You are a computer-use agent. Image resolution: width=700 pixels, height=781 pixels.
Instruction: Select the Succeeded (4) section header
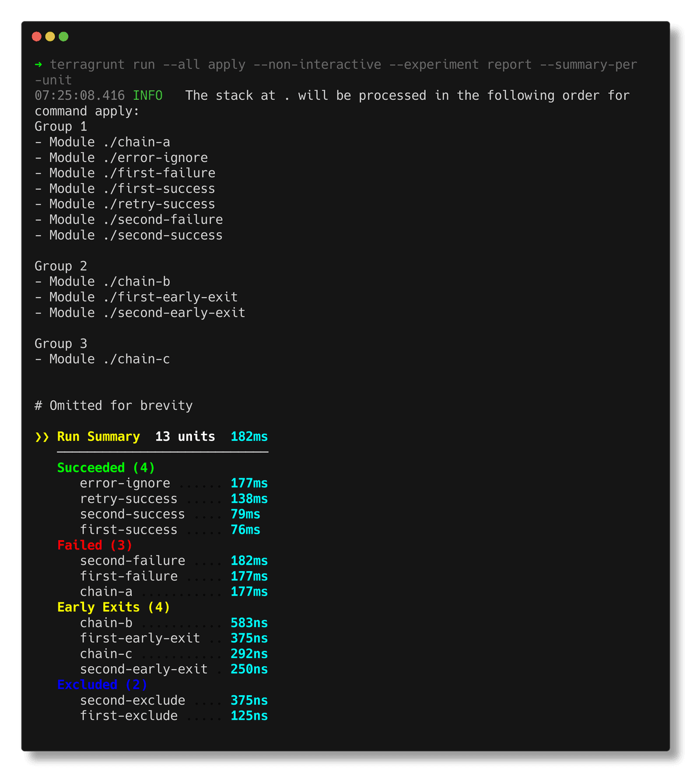[x=106, y=468]
